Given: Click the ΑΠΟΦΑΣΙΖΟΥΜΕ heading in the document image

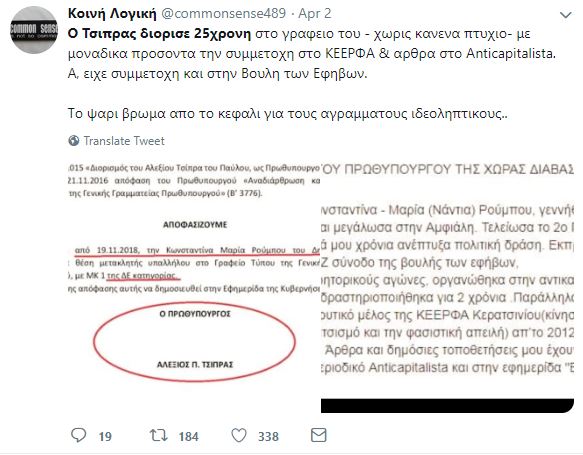Looking at the screenshot, I should pyautogui.click(x=195, y=225).
